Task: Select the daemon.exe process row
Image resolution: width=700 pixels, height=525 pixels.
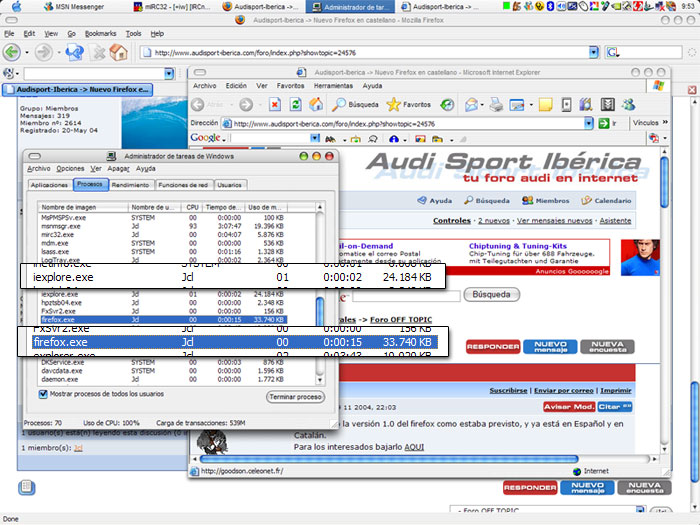Action: point(162,379)
